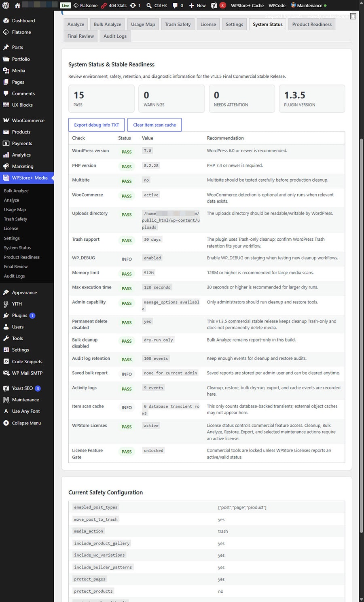Open Ctrl+K search in admin bar

pos(157,6)
